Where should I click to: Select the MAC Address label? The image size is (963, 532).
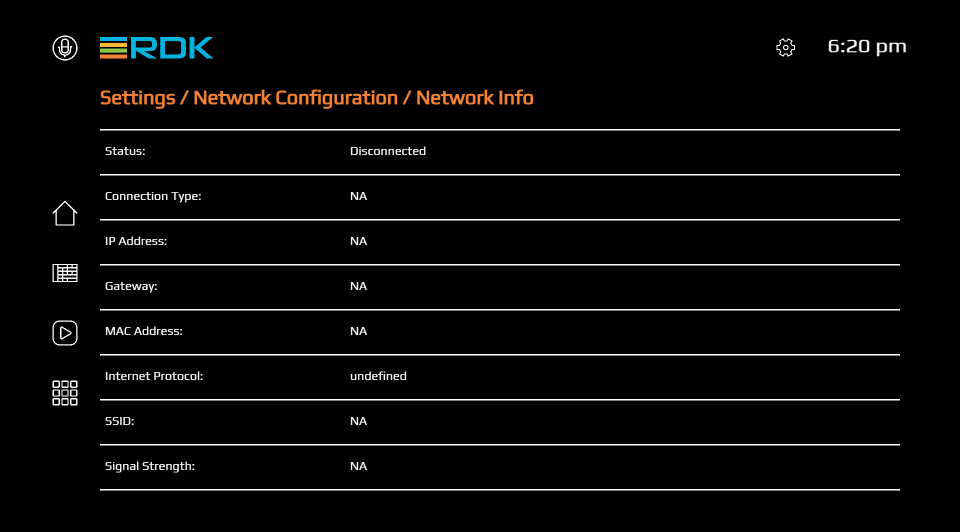pos(144,331)
